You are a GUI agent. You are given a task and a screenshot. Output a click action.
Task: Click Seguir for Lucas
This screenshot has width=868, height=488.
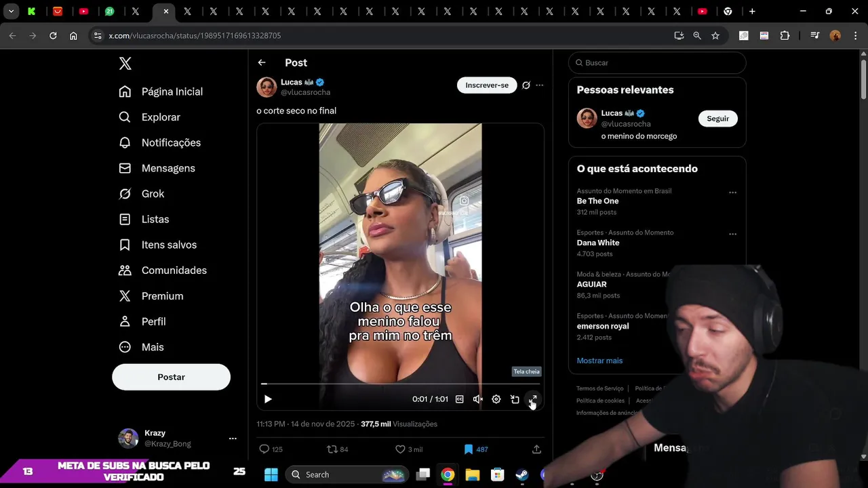coord(717,119)
